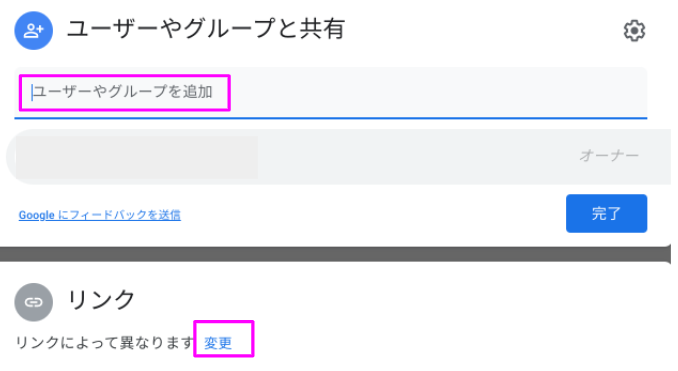Image resolution: width=678 pixels, height=371 pixels.
Task: Open sharing settings via the gear icon
Action: pyautogui.click(x=634, y=31)
